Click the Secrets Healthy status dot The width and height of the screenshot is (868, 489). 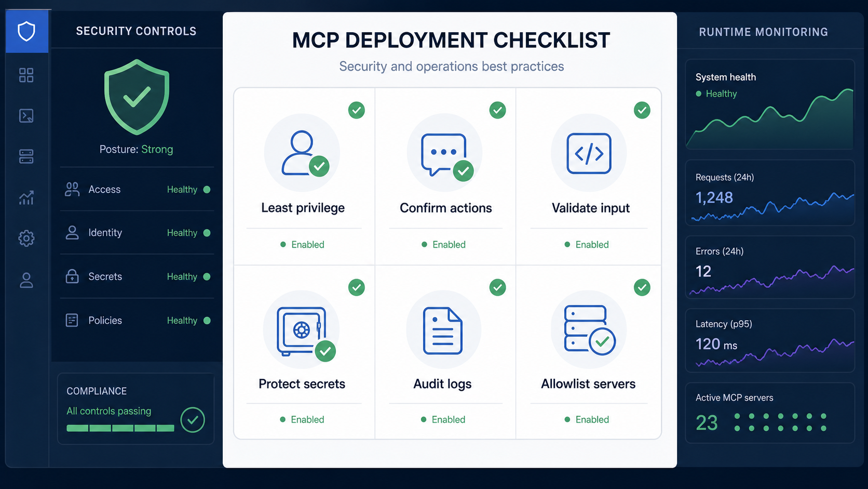(207, 276)
